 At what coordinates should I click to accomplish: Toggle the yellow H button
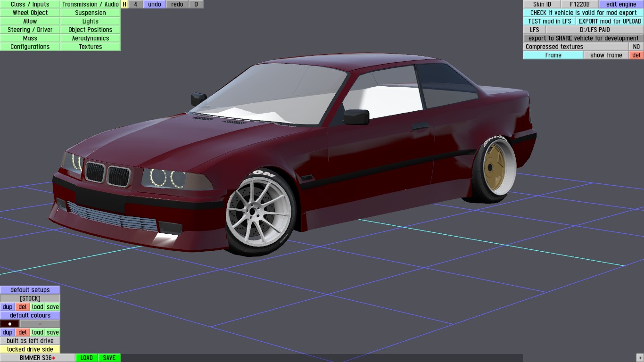(x=124, y=4)
